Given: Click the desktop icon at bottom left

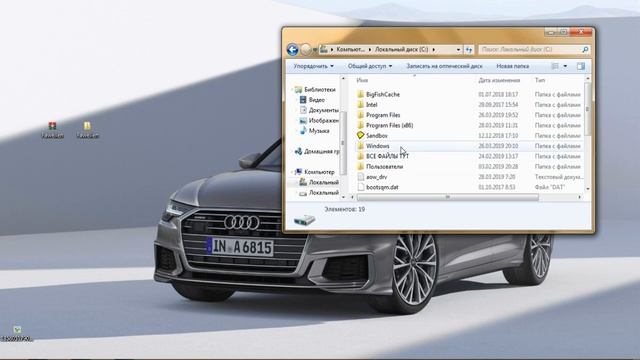Looking at the screenshot, I should pyautogui.click(x=17, y=329).
